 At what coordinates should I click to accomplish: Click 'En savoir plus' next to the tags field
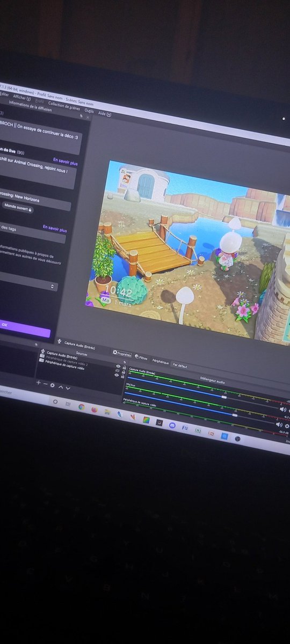[55, 228]
